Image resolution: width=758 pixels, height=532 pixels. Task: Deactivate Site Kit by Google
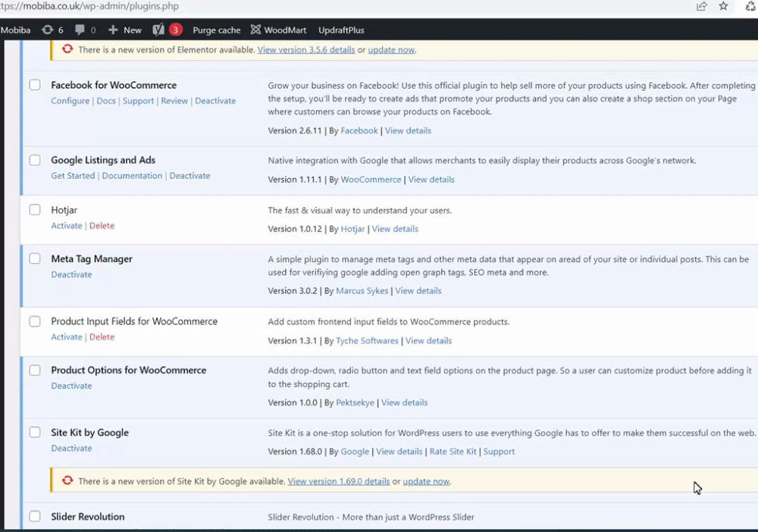(71, 448)
